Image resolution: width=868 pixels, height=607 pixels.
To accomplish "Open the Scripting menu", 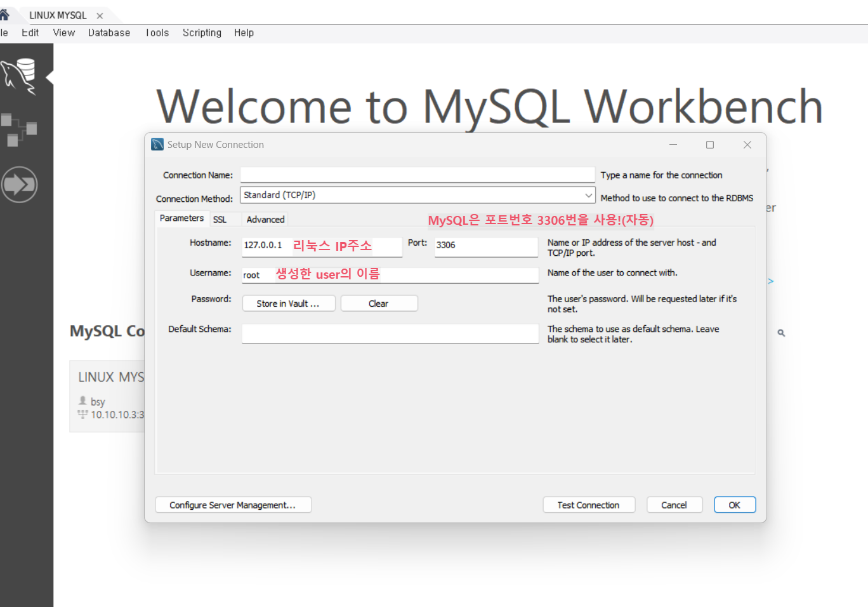I will [202, 33].
